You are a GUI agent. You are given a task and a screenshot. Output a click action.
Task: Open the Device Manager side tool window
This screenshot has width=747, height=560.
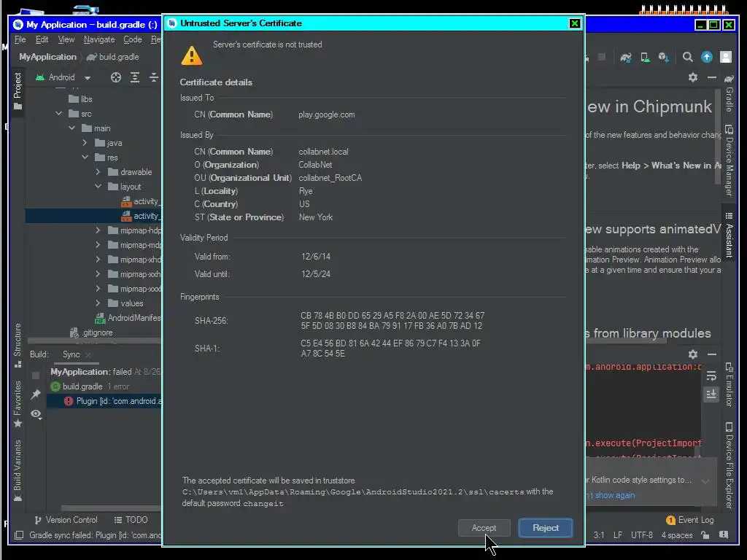729,160
